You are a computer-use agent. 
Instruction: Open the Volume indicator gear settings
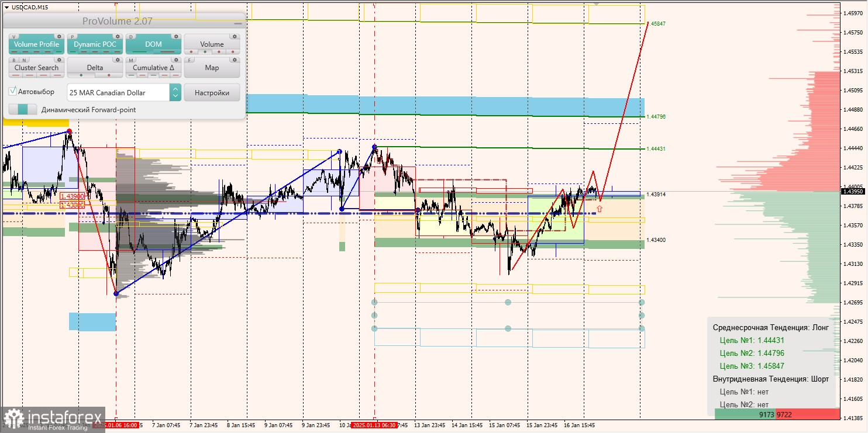click(235, 36)
